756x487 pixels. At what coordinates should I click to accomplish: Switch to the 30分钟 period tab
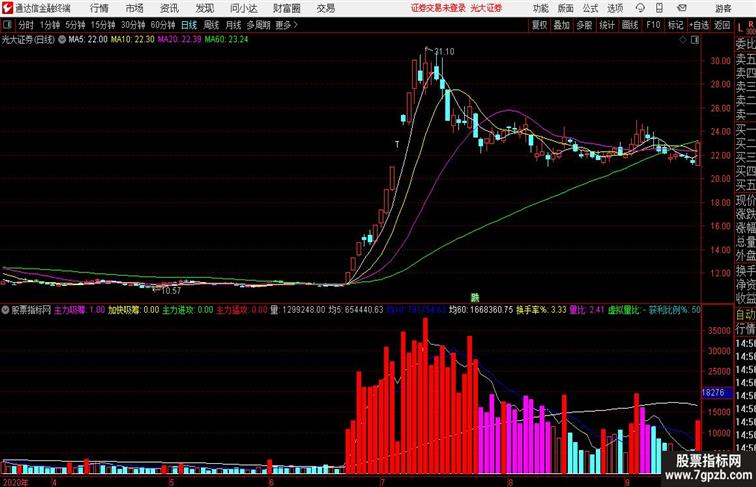[133, 25]
